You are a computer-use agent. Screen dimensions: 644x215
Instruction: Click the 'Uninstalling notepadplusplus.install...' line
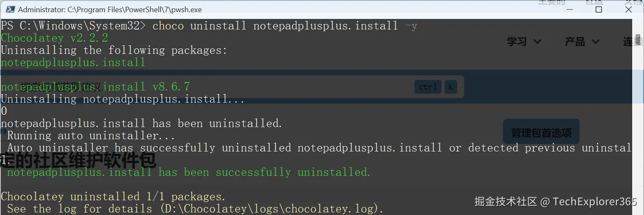coord(123,99)
